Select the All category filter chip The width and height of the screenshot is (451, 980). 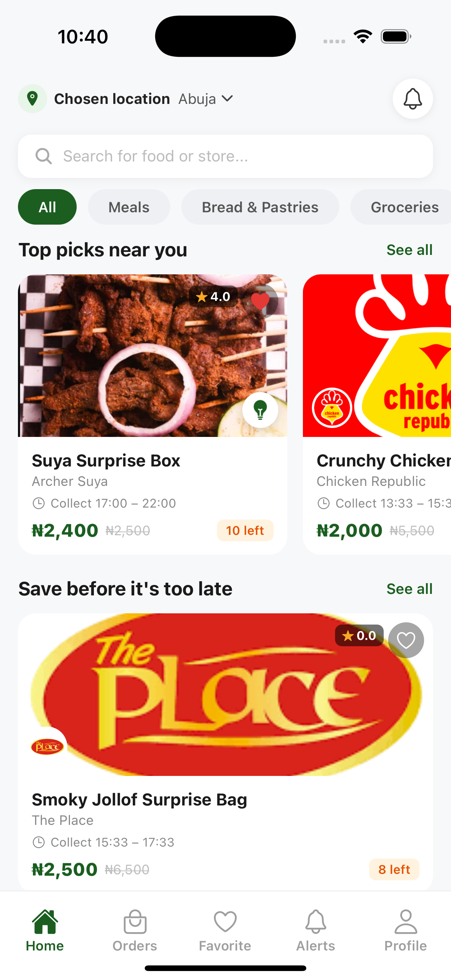click(47, 207)
